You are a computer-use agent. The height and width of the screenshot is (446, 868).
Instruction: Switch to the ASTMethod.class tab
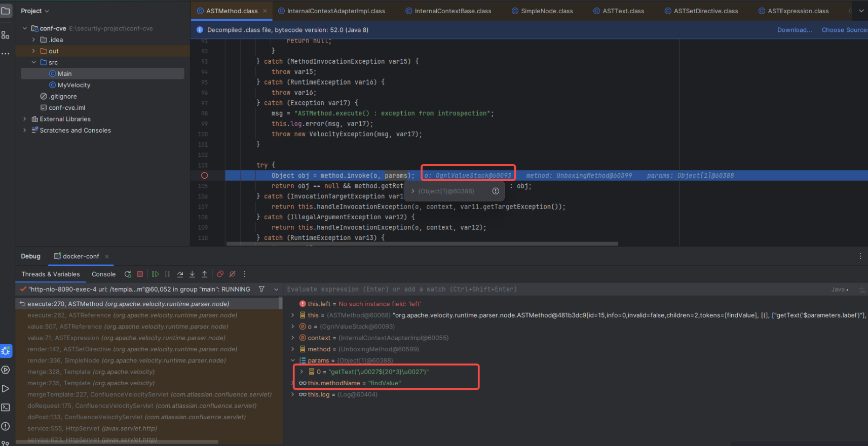(232, 11)
